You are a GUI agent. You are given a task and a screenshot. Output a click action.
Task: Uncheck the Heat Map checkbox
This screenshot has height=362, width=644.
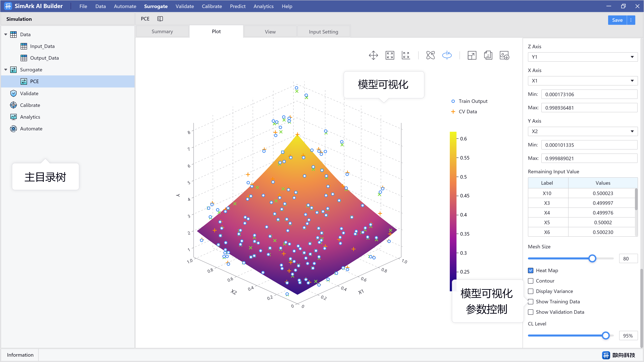point(530,270)
